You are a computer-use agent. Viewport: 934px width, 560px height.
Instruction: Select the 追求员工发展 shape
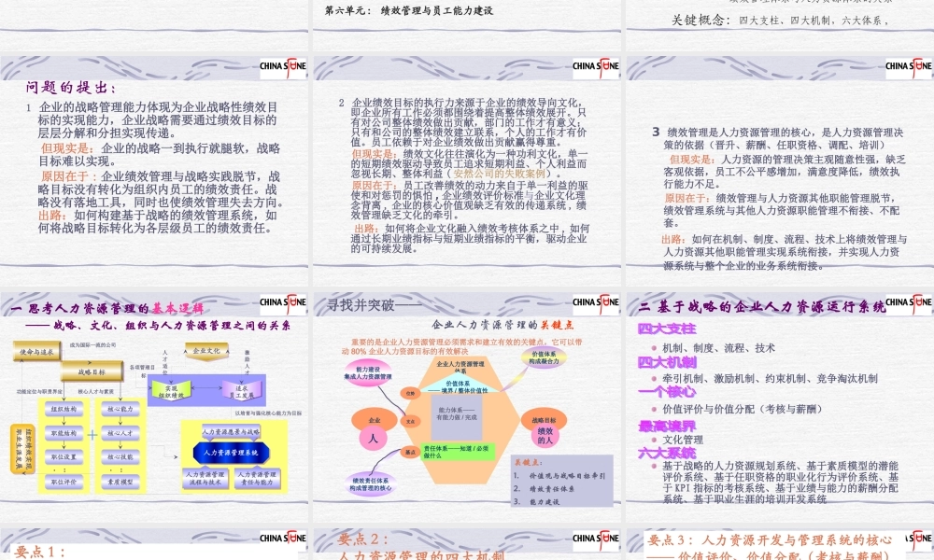[x=241, y=392]
